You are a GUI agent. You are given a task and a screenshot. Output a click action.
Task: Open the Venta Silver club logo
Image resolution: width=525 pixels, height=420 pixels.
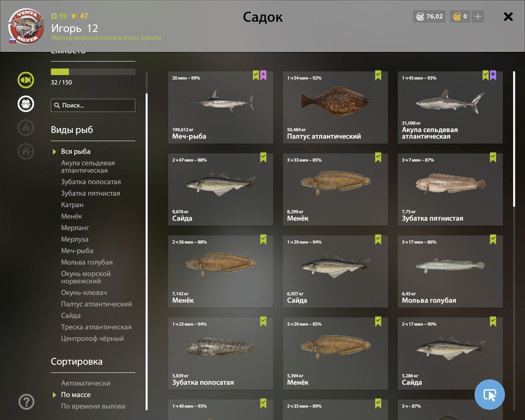(27, 26)
